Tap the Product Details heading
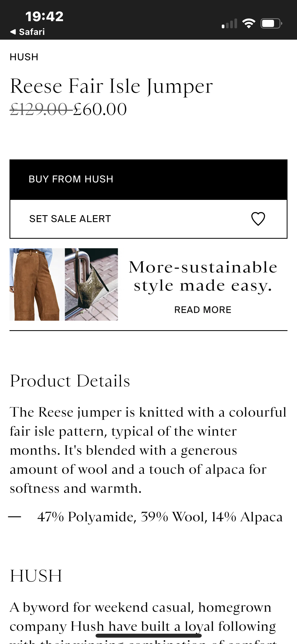The width and height of the screenshot is (297, 644). point(70,381)
